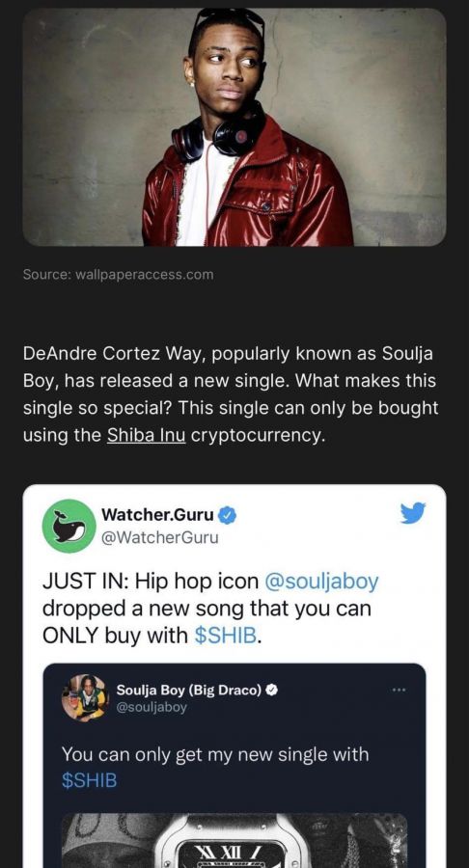Viewport: 469px width, 868px height.
Task: Click the verified badge beside Soulja Boy (Big Draco)
Action: [272, 691]
